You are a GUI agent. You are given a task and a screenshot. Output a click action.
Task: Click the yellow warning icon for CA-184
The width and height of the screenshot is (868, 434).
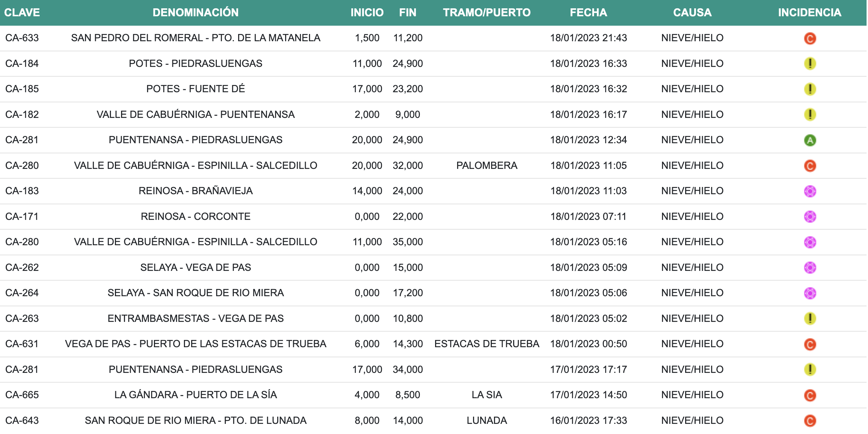[x=809, y=64]
